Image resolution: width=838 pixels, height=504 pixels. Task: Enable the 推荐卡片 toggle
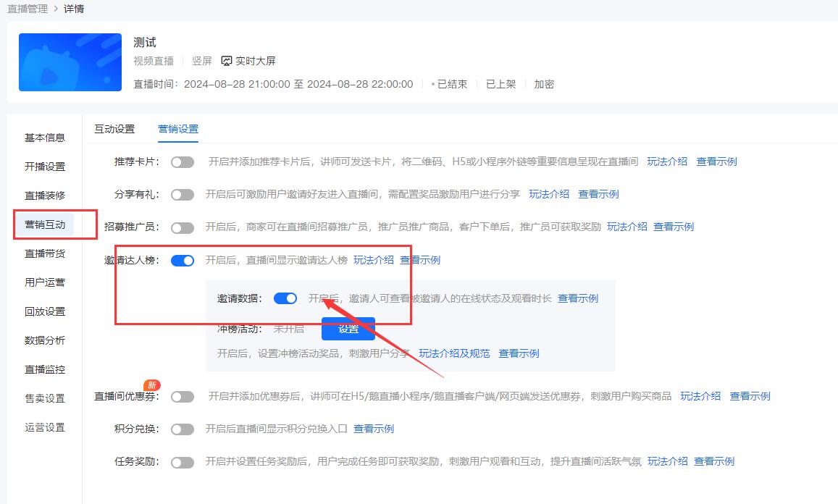[182, 162]
